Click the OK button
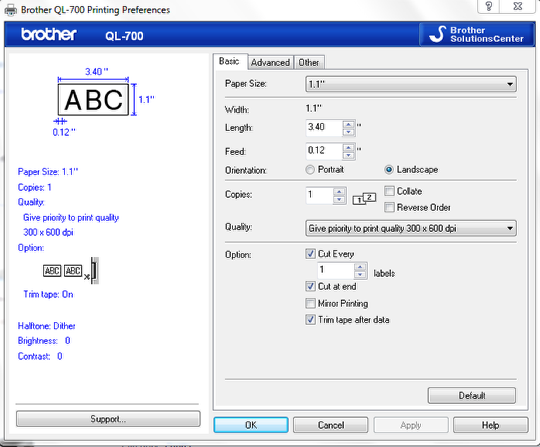This screenshot has width=540, height=447. point(251,425)
